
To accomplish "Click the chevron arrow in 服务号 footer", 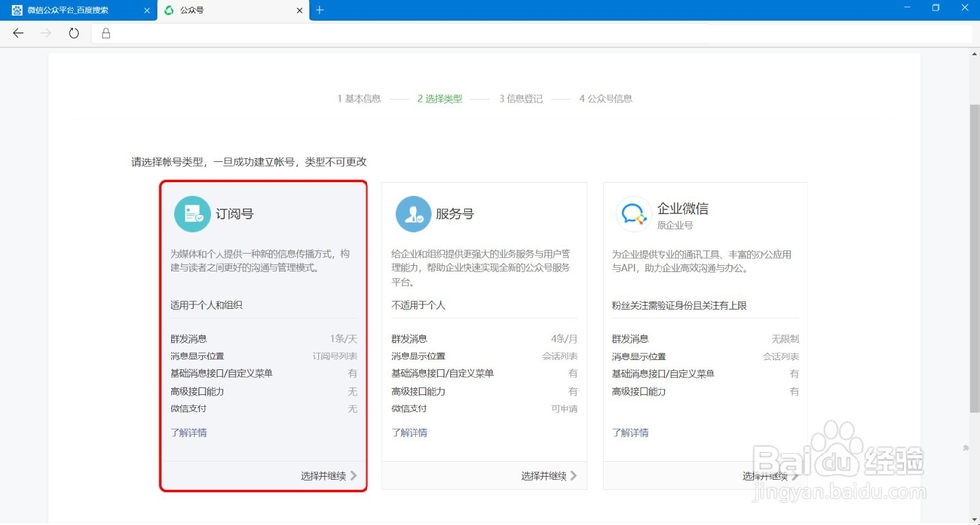I will 573,476.
